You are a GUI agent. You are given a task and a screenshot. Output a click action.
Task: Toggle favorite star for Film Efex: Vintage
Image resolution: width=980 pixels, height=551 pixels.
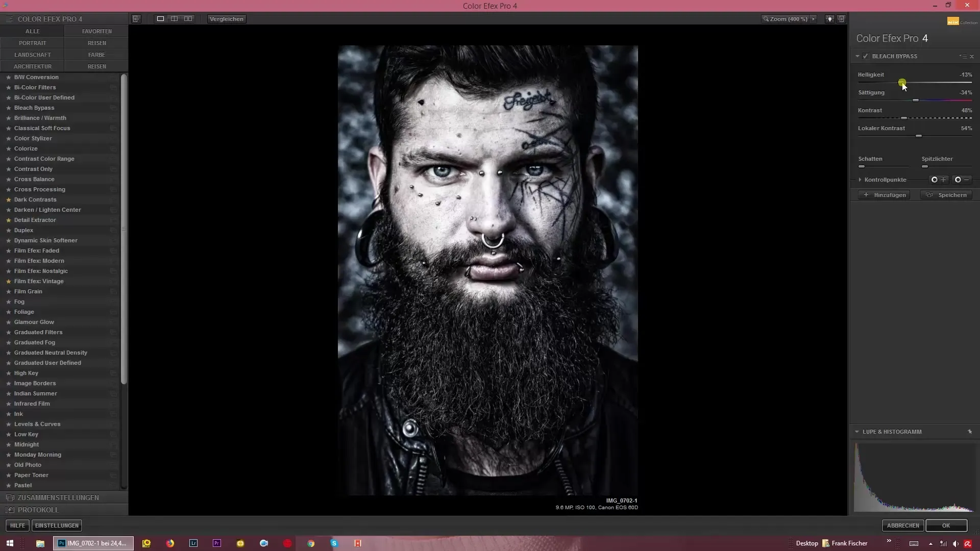(8, 281)
